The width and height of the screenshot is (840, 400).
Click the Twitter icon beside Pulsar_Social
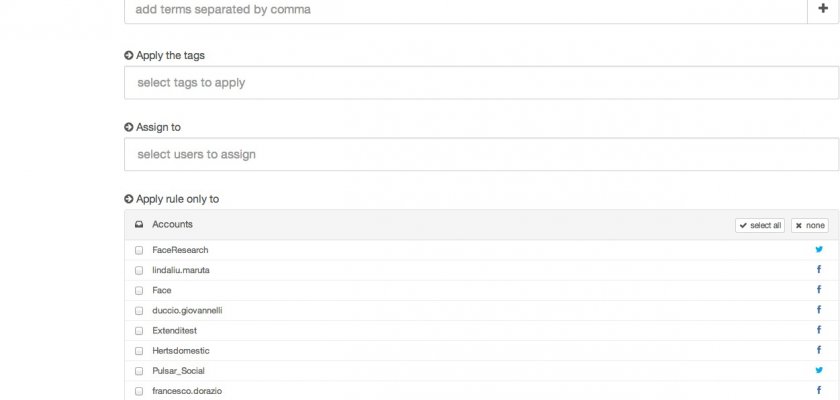pyautogui.click(x=819, y=370)
